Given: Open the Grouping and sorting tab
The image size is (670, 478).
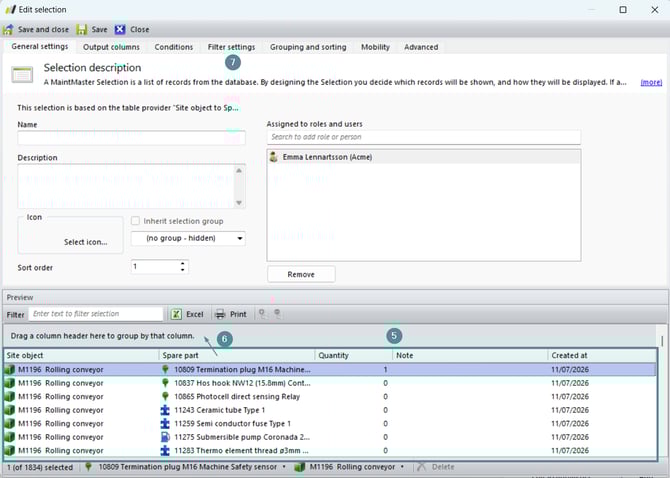Looking at the screenshot, I should click(308, 47).
